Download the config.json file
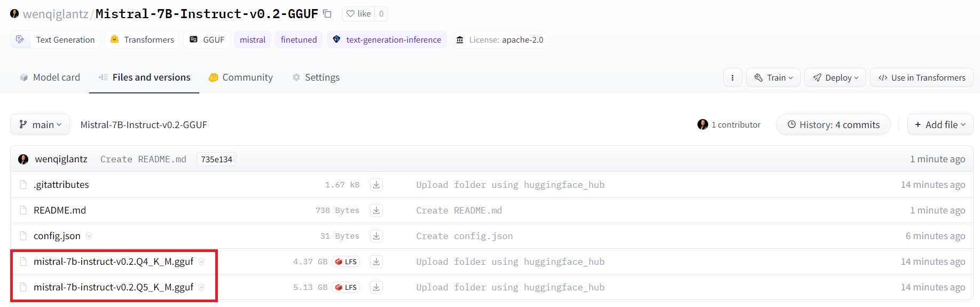The image size is (980, 307). 377,236
